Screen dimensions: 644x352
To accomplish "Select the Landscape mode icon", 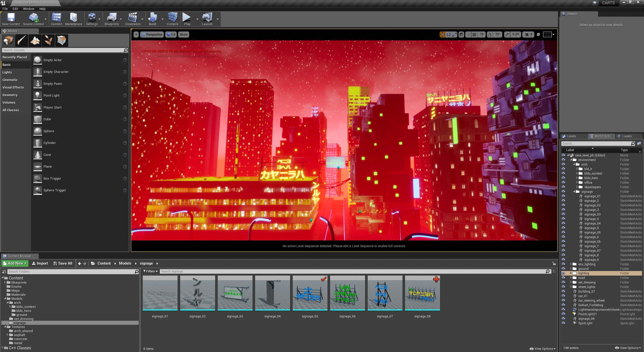I will tap(35, 40).
